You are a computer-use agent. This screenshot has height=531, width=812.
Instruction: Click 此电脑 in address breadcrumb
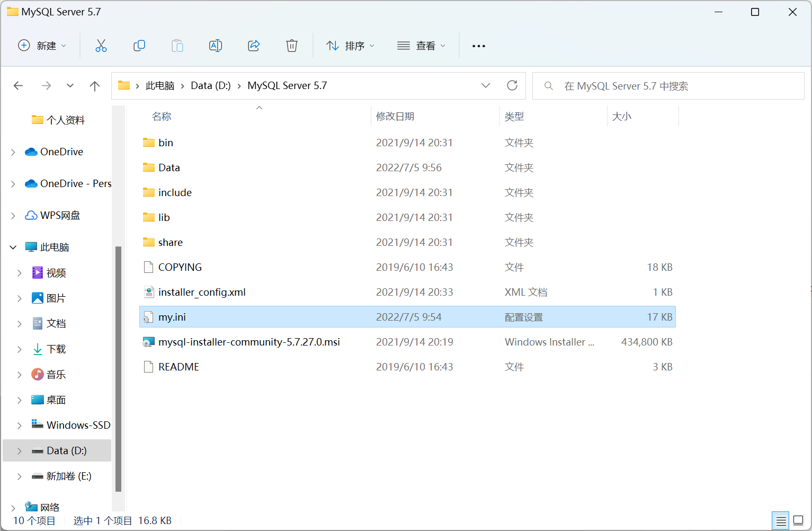click(160, 85)
